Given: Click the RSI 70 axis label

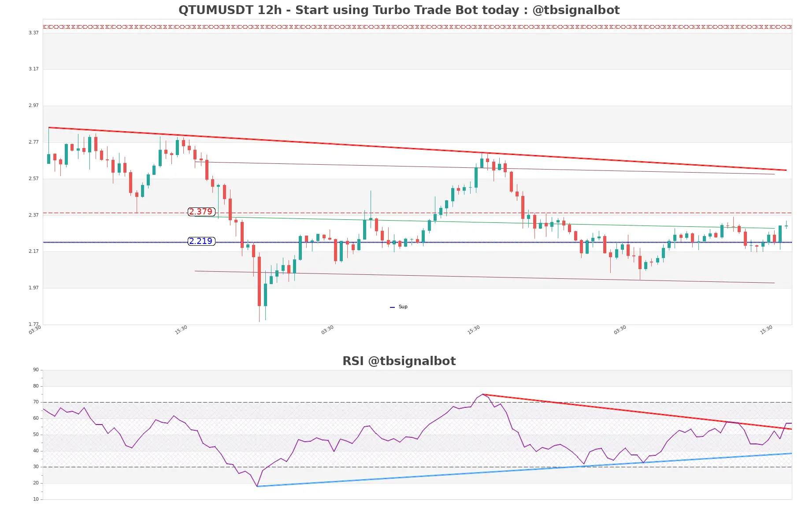Looking at the screenshot, I should [x=36, y=402].
